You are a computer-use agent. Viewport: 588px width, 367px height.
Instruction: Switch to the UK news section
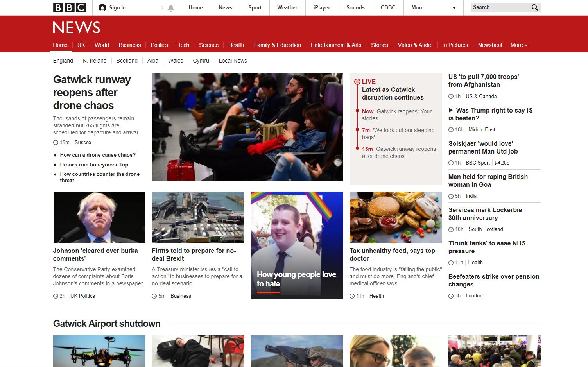pyautogui.click(x=81, y=45)
